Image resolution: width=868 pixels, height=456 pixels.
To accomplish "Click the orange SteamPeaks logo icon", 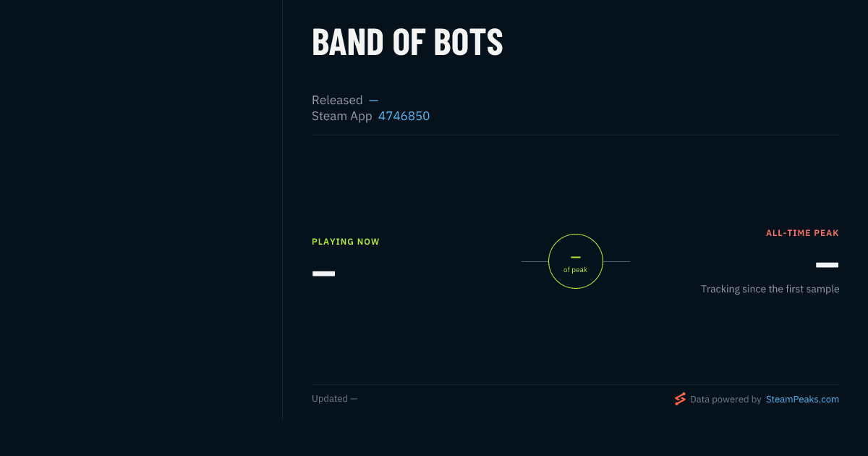I will click(680, 399).
